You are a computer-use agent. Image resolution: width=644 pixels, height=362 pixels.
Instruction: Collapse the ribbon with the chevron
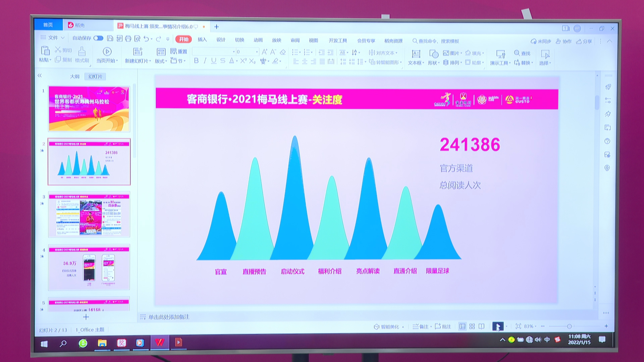pyautogui.click(x=609, y=41)
